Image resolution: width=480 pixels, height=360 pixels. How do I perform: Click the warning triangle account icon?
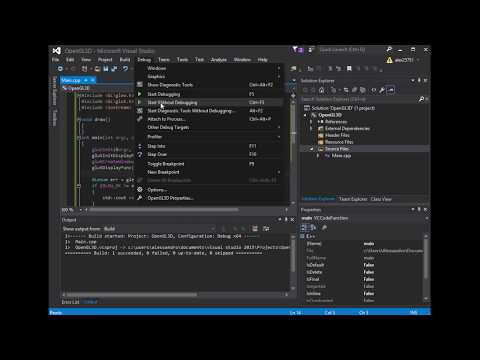[x=389, y=60]
